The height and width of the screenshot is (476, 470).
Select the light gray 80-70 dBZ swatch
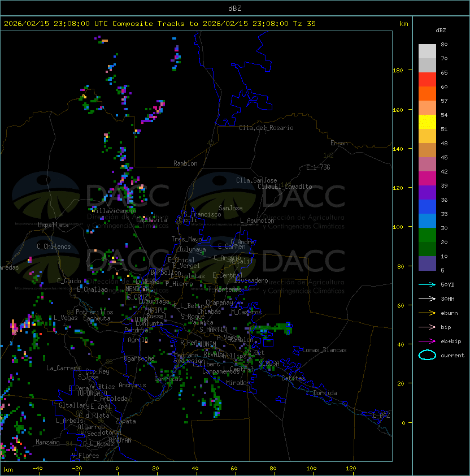coord(427,51)
